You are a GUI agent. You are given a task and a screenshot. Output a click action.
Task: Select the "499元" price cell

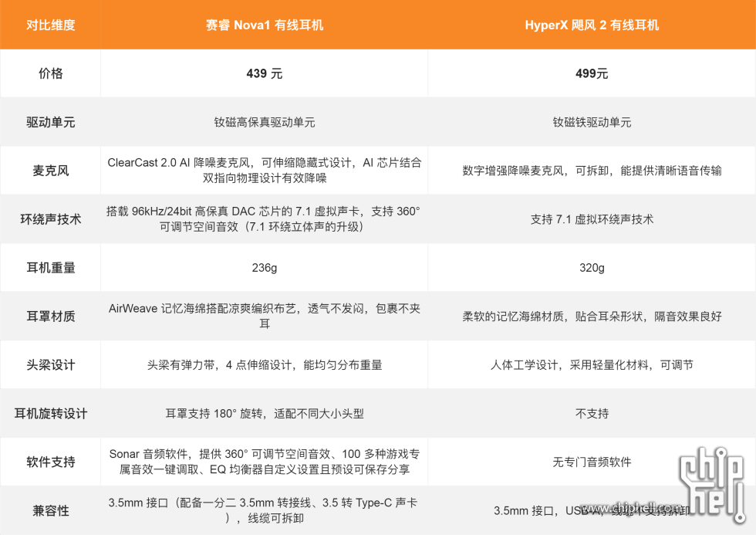tap(592, 73)
